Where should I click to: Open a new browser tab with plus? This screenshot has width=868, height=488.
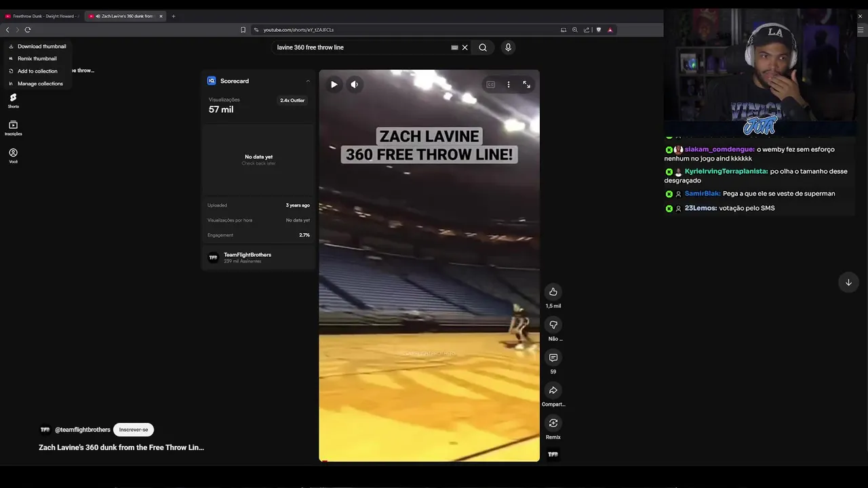tap(173, 16)
